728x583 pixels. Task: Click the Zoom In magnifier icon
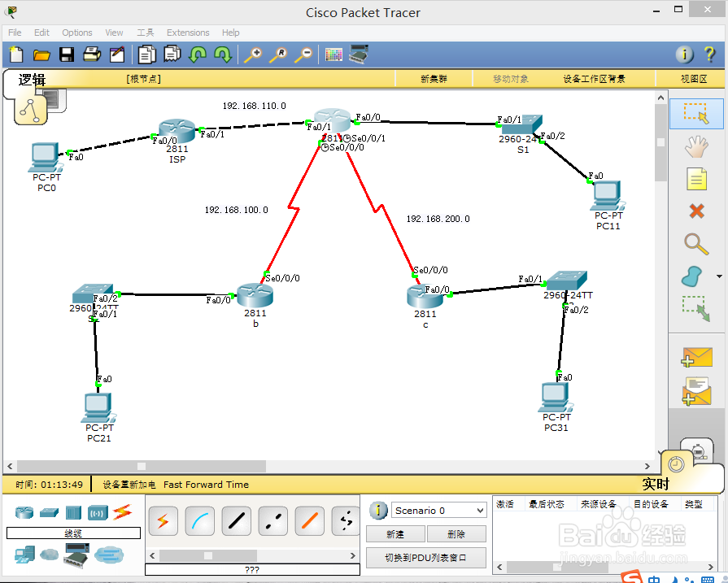(253, 54)
